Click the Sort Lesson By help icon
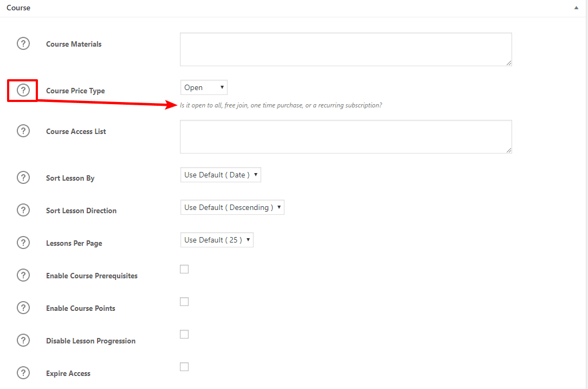The height and width of the screenshot is (389, 588). 23,177
